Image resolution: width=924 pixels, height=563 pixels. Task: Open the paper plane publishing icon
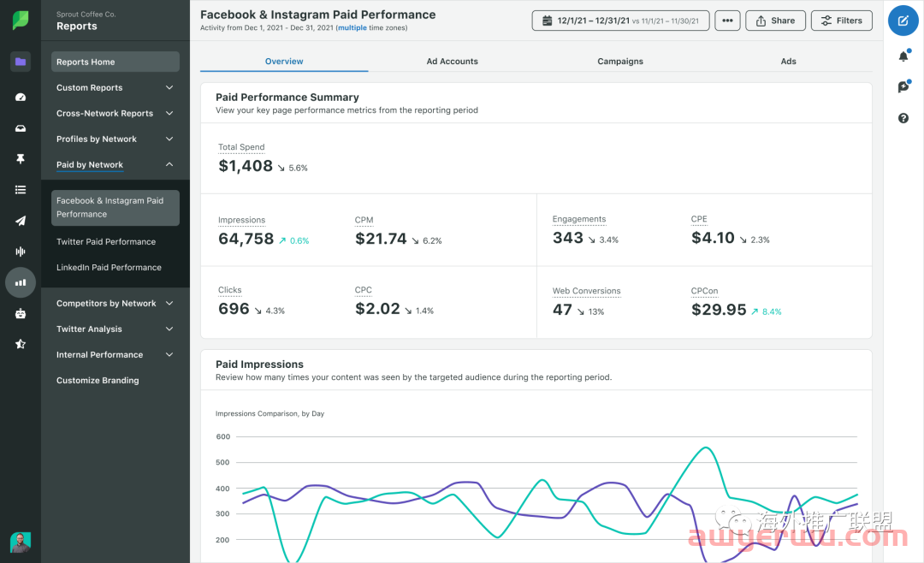(21, 221)
